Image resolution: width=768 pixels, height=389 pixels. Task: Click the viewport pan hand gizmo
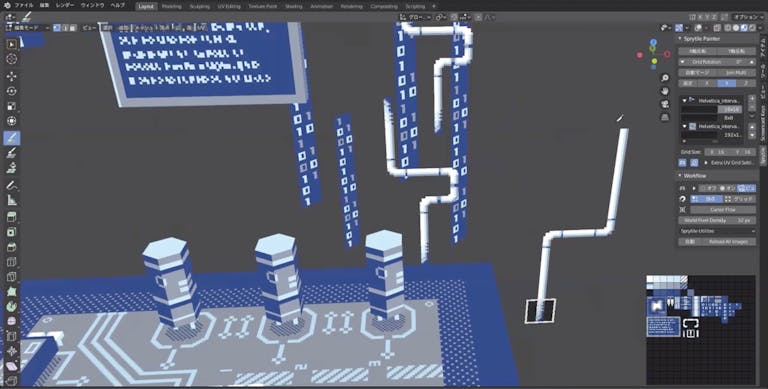pyautogui.click(x=665, y=91)
